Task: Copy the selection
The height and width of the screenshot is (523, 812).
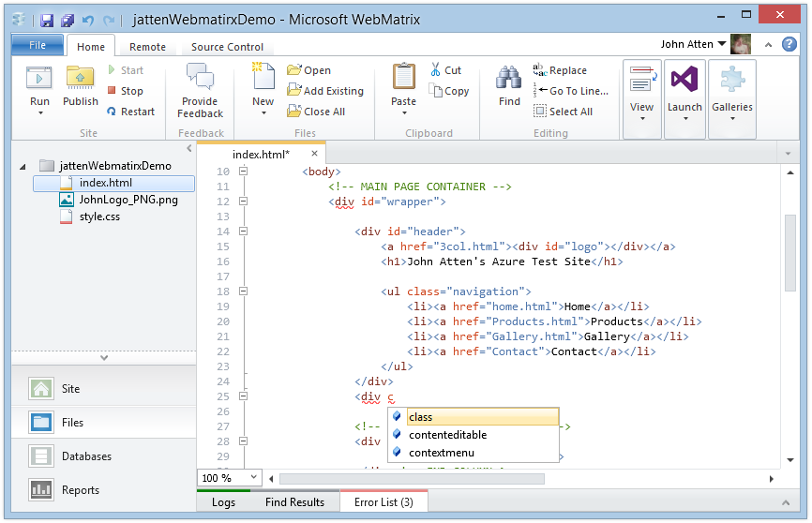Action: tap(449, 91)
